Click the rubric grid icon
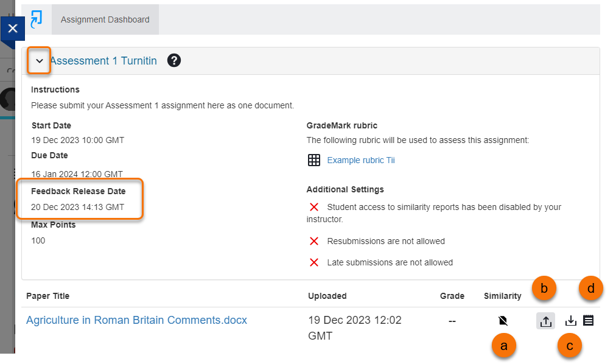 [314, 161]
